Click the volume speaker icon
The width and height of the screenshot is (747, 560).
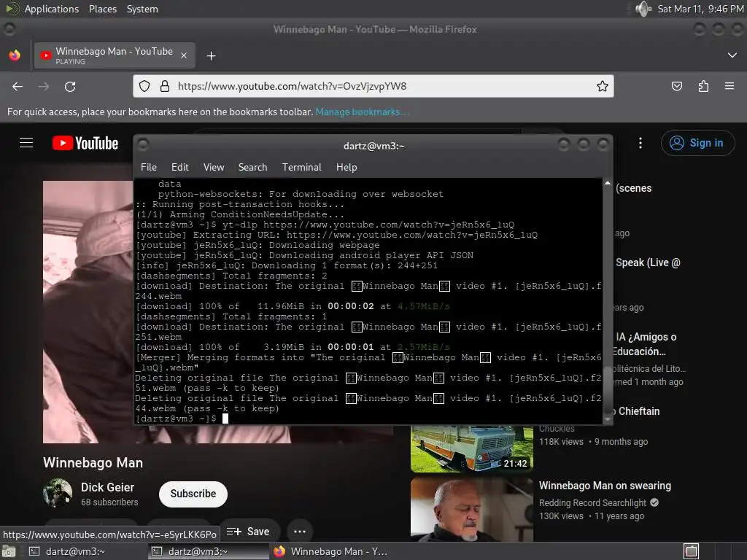[x=643, y=9]
